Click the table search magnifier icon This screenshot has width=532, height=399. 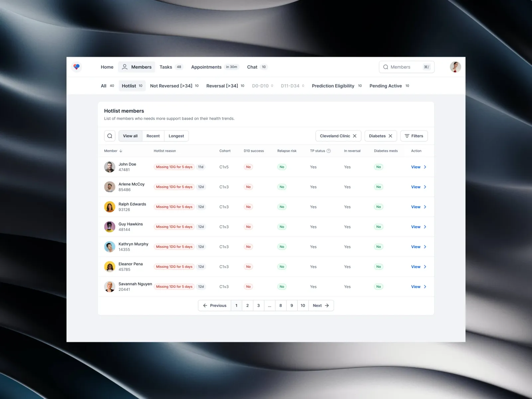(110, 136)
